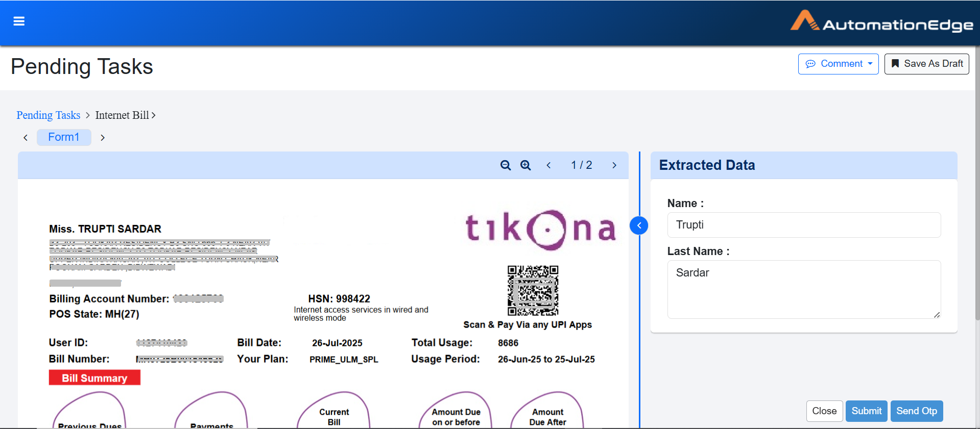Open the Comment dropdown
Viewport: 980px width, 429px height.
pos(838,64)
